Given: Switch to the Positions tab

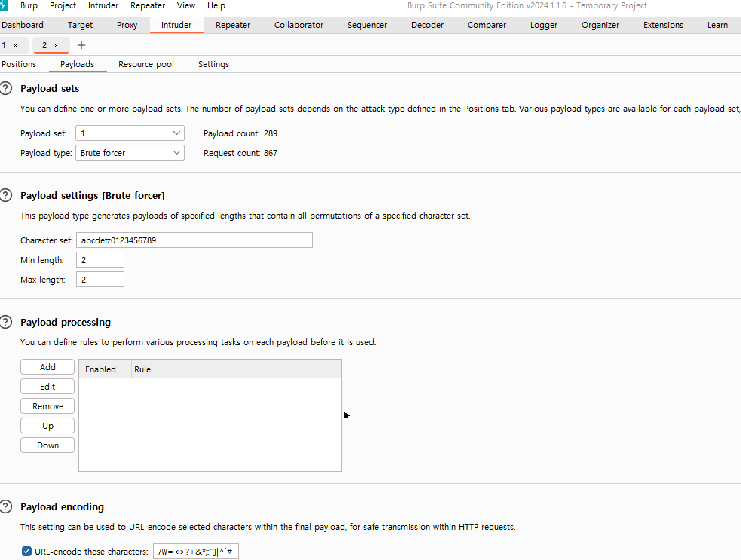Looking at the screenshot, I should click(x=19, y=64).
